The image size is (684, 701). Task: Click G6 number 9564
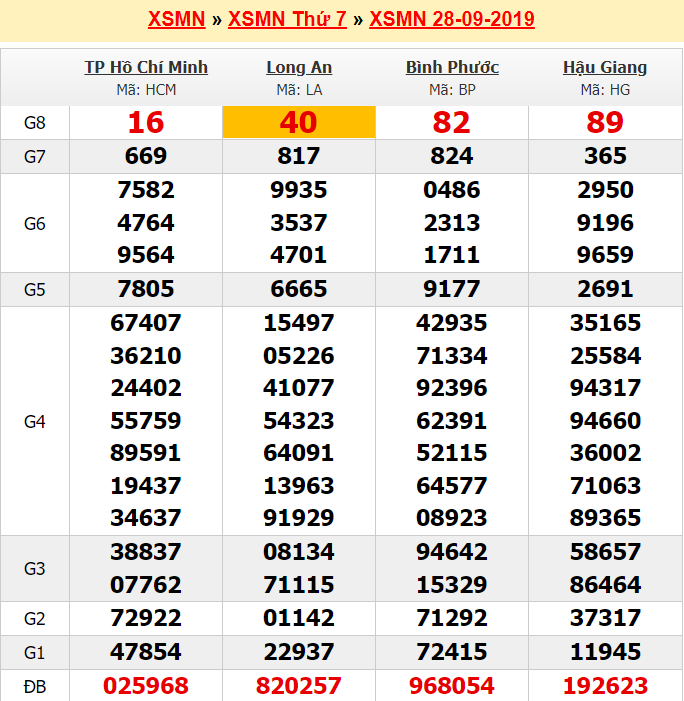[146, 255]
